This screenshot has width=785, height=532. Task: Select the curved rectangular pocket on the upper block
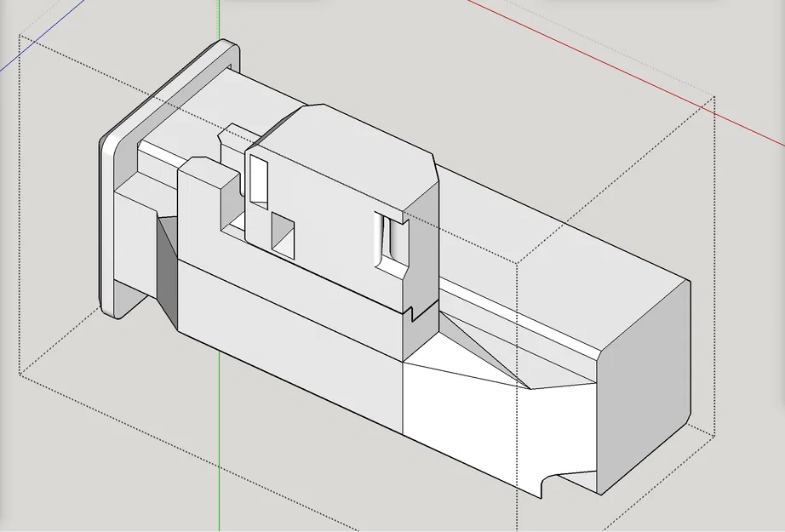tap(392, 244)
